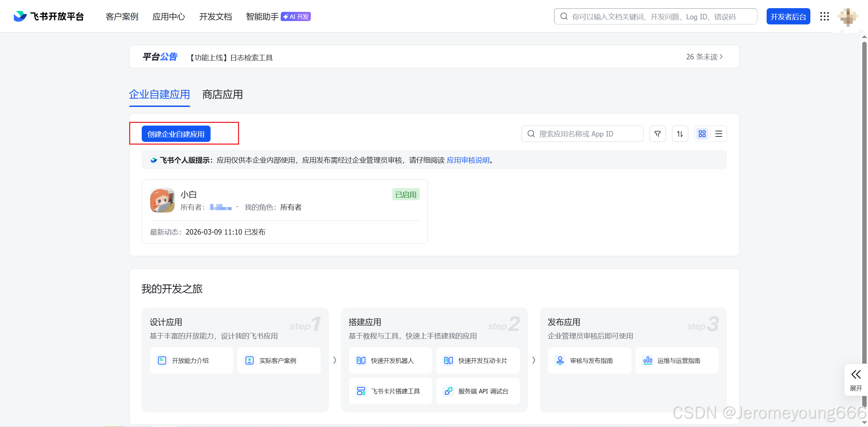Open the nine-dot apps launcher icon

pyautogui.click(x=824, y=16)
